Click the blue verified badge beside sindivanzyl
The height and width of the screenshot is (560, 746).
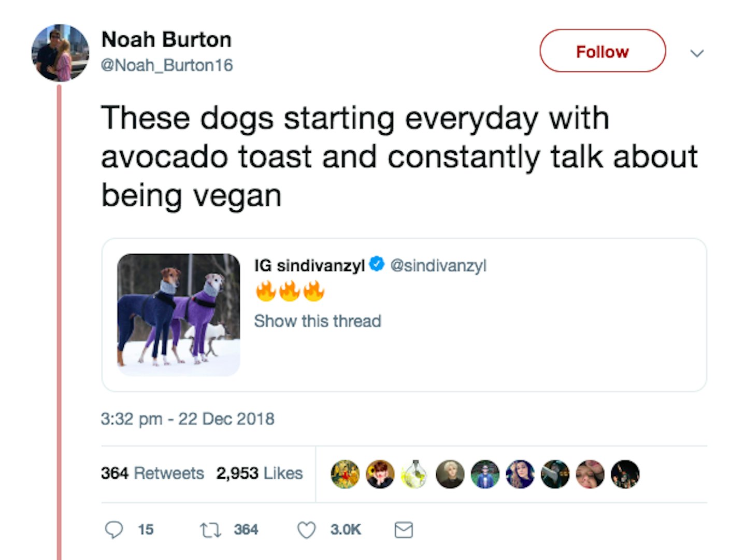click(377, 264)
